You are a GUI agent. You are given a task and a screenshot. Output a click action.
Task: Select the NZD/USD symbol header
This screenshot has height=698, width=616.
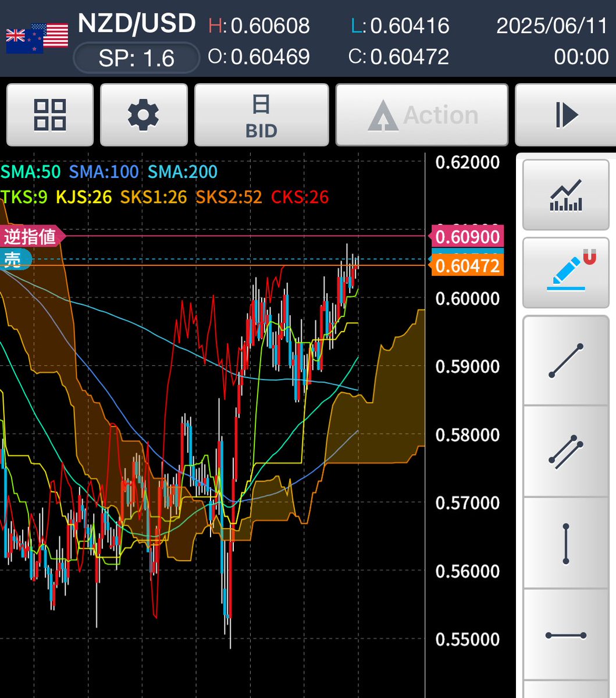point(134,24)
